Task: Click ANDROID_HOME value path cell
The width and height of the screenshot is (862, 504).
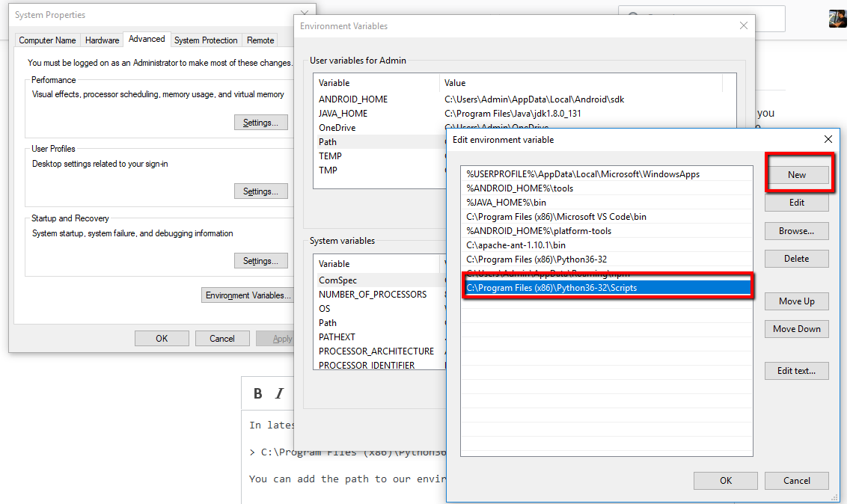Action: pos(534,99)
